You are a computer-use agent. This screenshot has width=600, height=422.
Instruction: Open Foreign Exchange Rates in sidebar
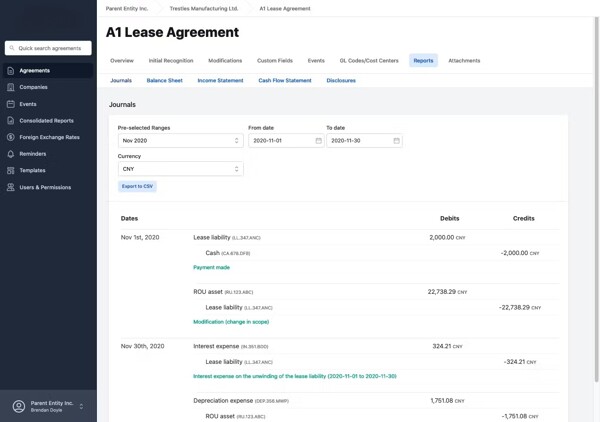click(48, 137)
